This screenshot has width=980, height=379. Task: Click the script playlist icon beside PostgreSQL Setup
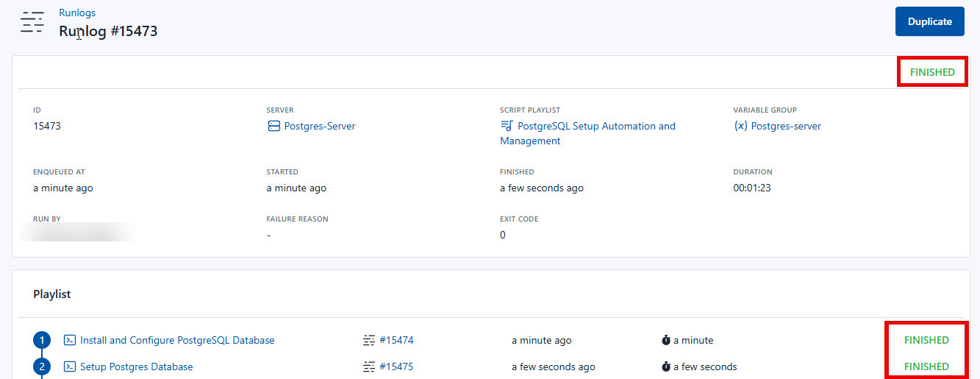tap(507, 127)
